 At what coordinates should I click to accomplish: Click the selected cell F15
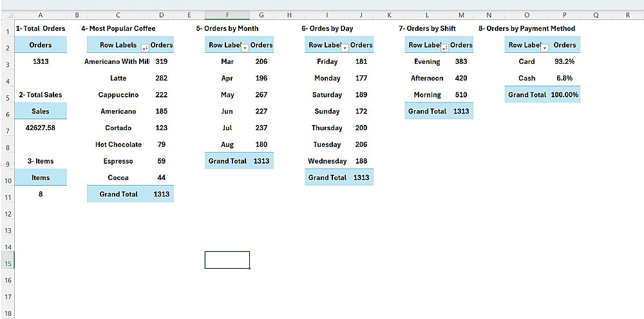coord(227,260)
